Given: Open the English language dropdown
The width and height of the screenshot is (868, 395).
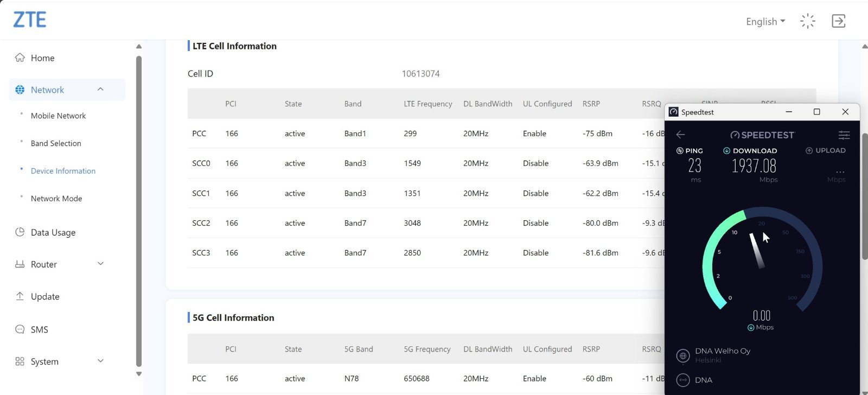Looking at the screenshot, I should click(765, 22).
